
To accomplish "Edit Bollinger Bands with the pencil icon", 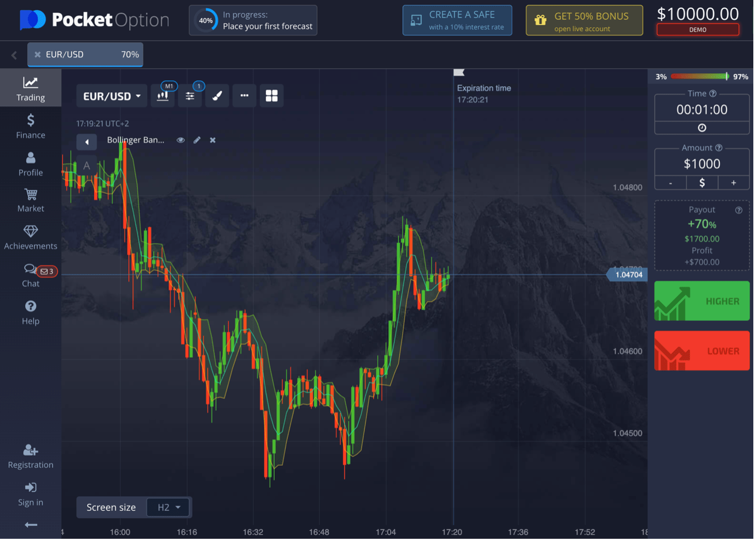I will pos(197,140).
